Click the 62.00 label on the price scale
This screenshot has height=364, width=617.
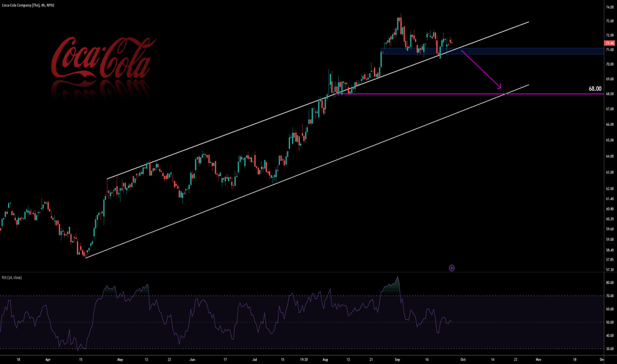pyautogui.click(x=610, y=189)
